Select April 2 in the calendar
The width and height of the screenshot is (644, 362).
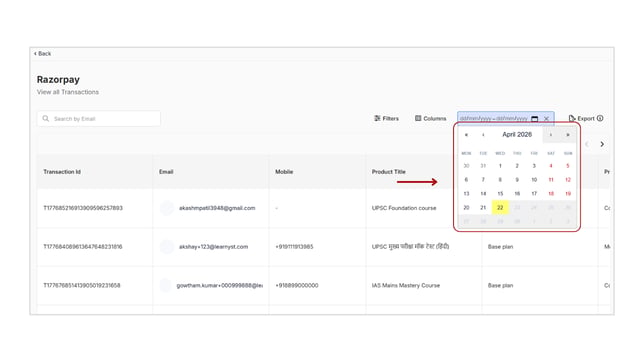[517, 166]
